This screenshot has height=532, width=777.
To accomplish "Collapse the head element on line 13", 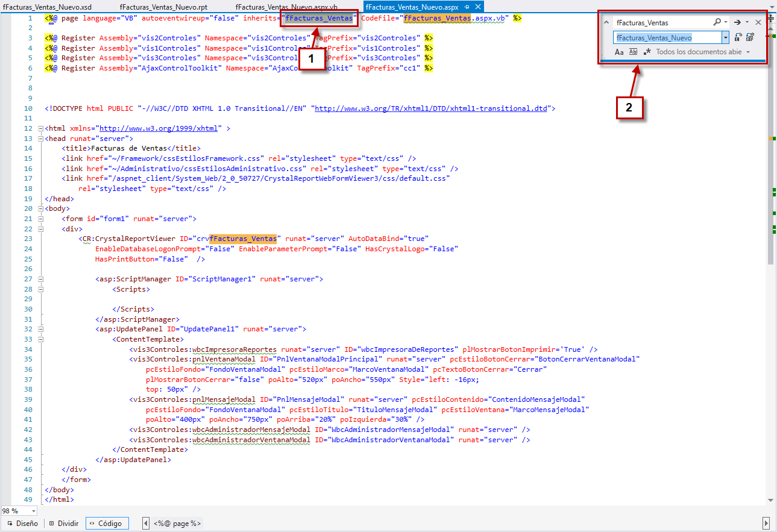I will point(40,139).
